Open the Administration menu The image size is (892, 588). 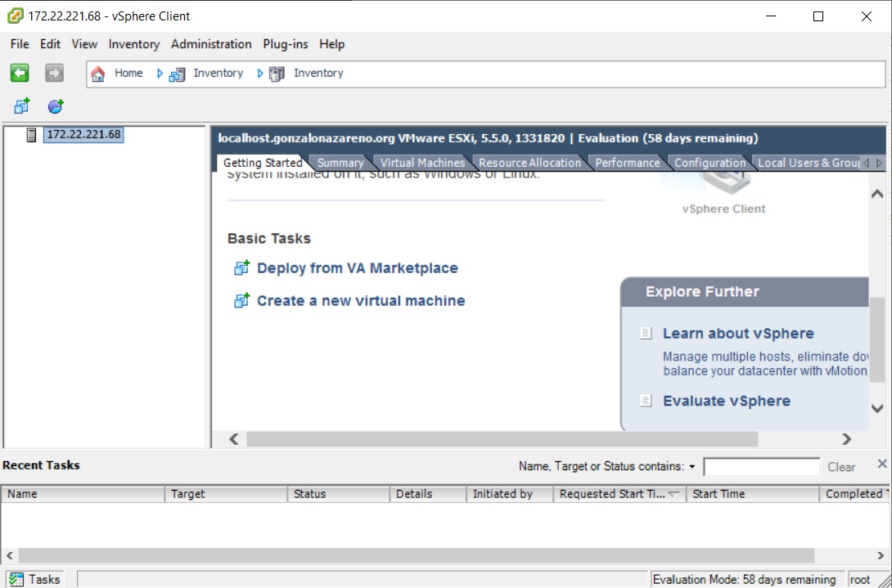click(x=211, y=44)
